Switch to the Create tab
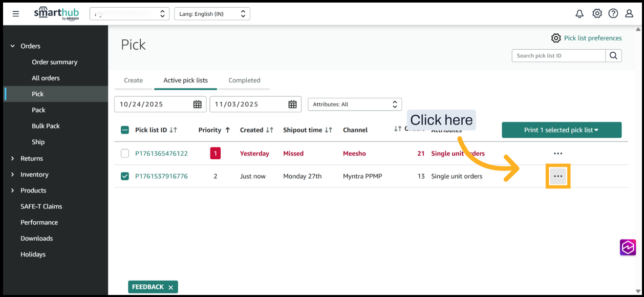Viewport: 644px width, 297px height. (133, 80)
